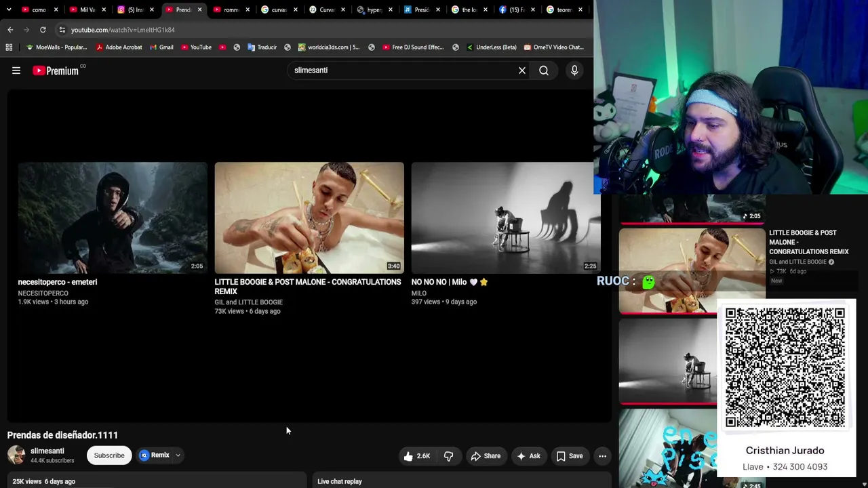Open slimesanti channel avatar
The image size is (868, 488).
(16, 455)
